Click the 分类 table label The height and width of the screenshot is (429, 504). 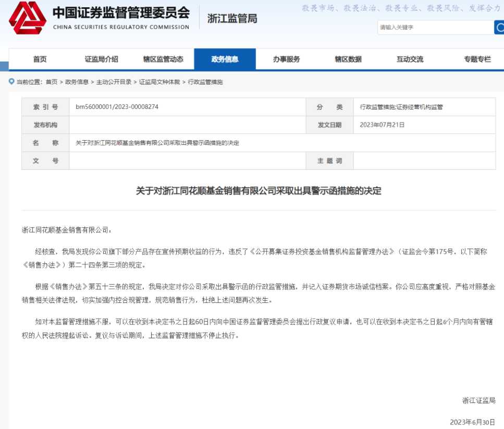point(330,107)
